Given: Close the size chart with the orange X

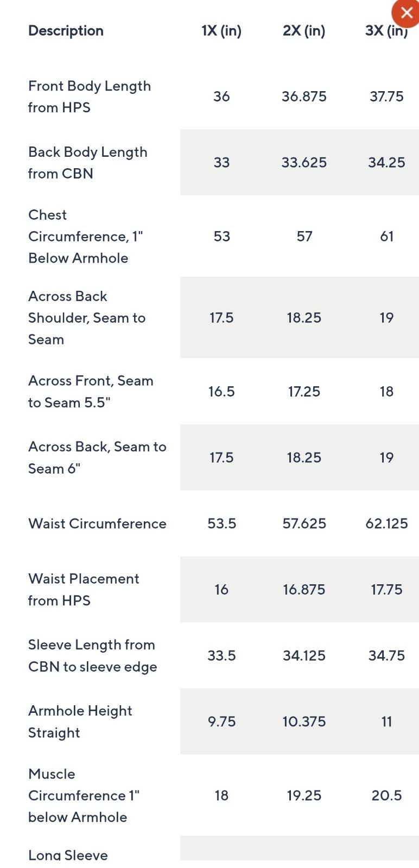Looking at the screenshot, I should point(406,13).
